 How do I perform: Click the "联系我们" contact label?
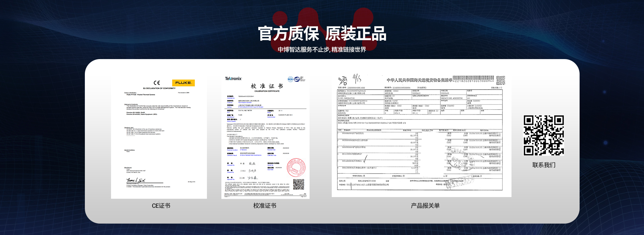(x=544, y=165)
